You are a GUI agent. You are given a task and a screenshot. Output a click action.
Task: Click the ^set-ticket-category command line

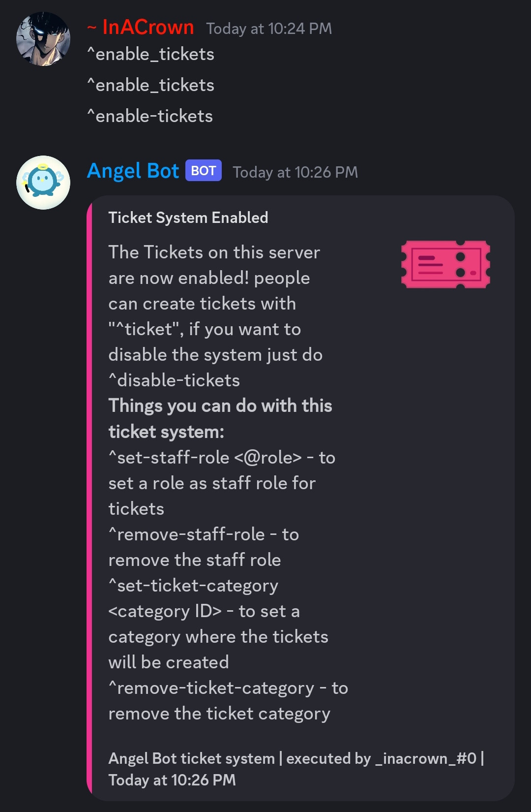[x=193, y=586]
